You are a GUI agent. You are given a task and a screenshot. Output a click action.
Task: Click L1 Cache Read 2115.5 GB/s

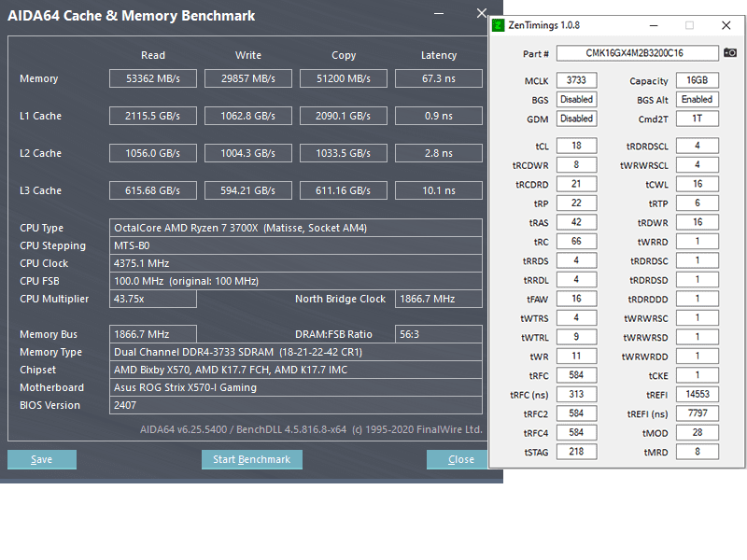coord(153,116)
